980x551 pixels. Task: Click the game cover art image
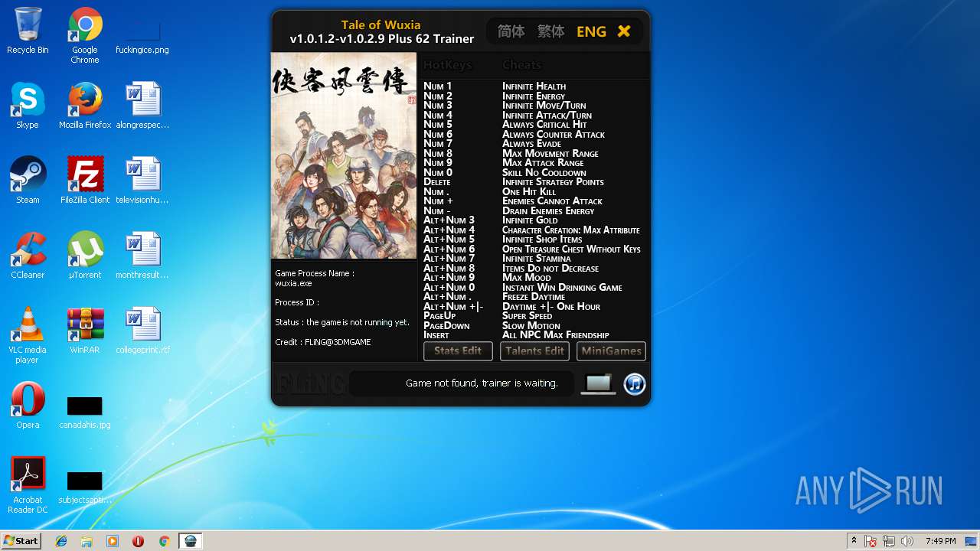tap(344, 156)
